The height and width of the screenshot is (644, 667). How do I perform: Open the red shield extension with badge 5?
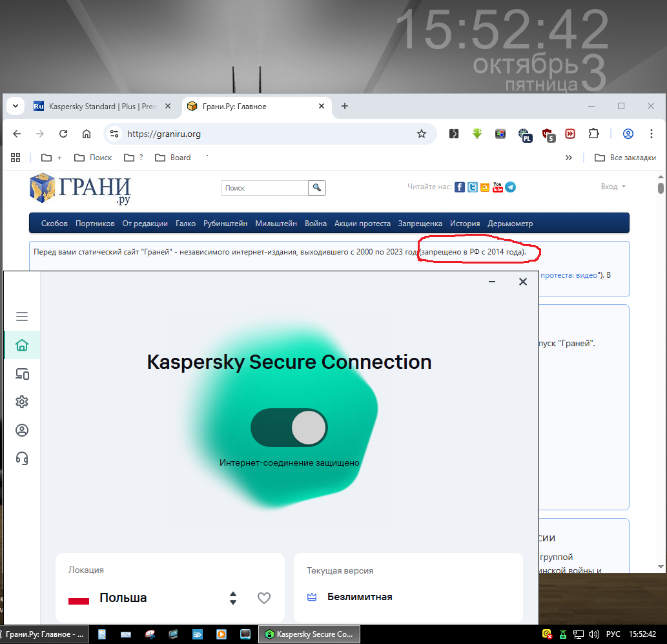point(548,134)
